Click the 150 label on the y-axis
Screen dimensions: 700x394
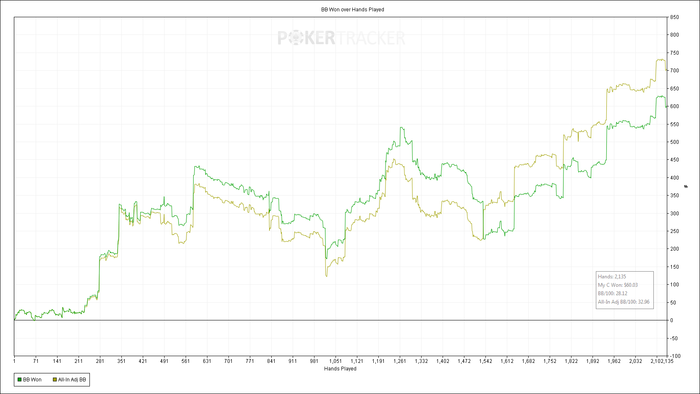coord(674,267)
